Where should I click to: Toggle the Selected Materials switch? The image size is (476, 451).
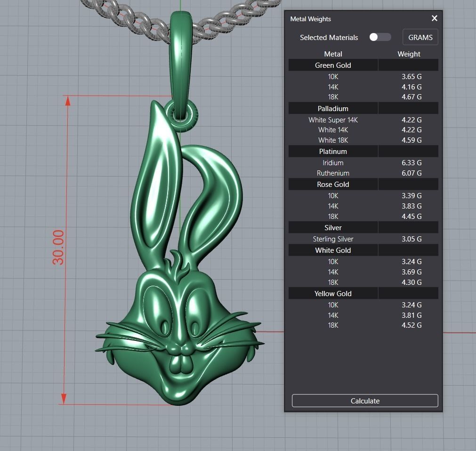point(380,37)
